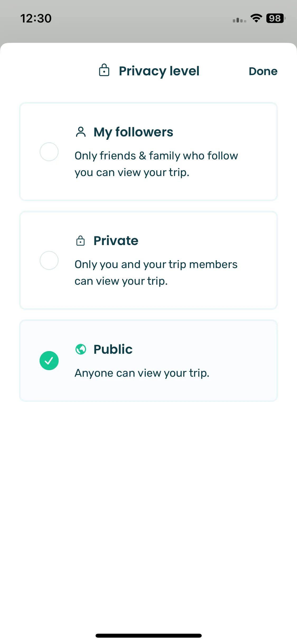The height and width of the screenshot is (644, 297).
Task: Select the Private radio button
Action: click(49, 260)
